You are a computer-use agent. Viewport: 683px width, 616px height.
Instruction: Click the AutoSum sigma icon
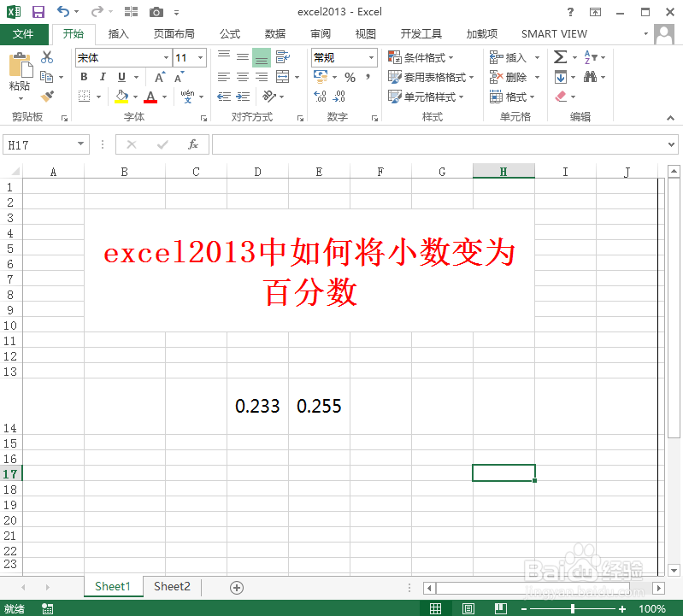(x=561, y=57)
